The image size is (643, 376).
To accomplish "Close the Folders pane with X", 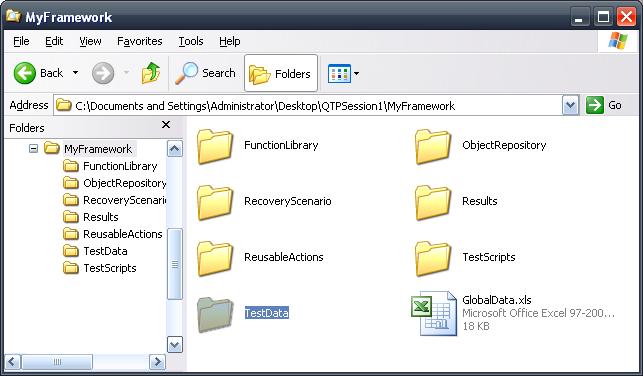I will 166,125.
